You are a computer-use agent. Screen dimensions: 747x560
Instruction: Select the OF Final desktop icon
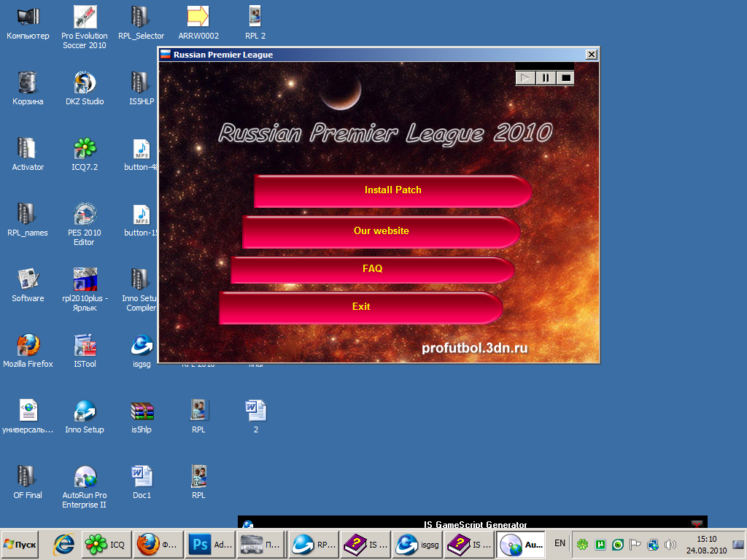click(28, 483)
